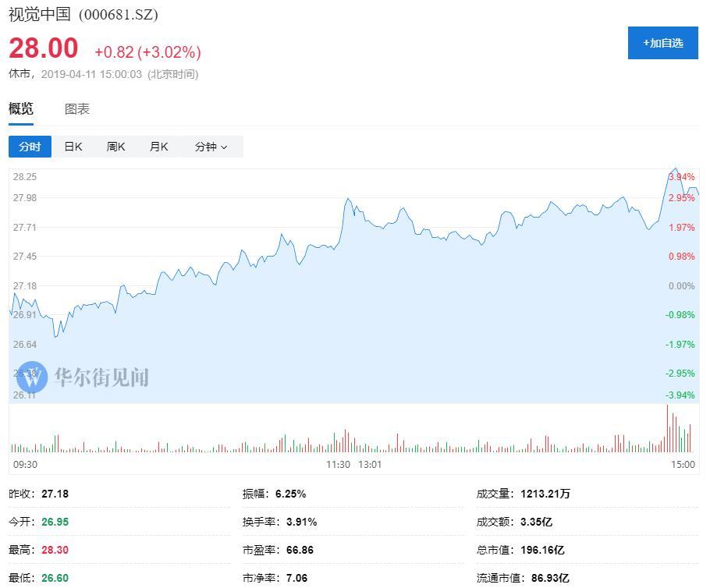Click the peak price point on the chart

point(676,168)
